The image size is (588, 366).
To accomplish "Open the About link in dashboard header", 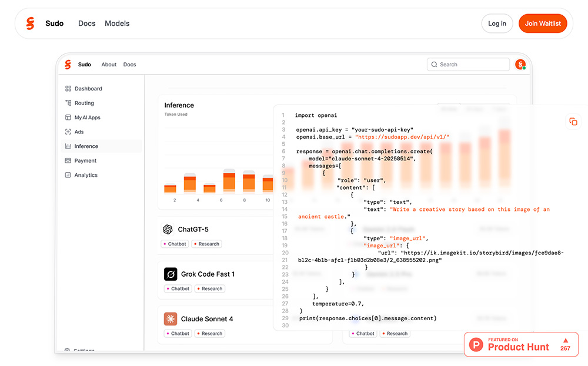I will coord(109,65).
